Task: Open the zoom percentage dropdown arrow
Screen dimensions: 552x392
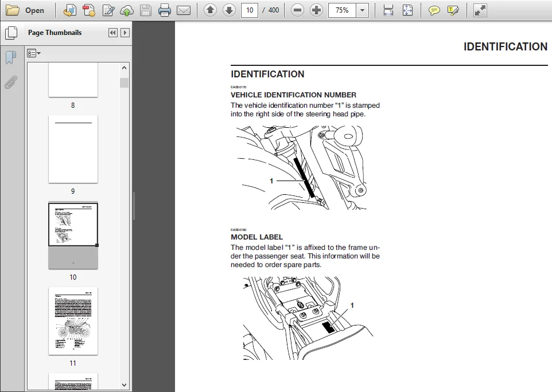Action: 362,10
